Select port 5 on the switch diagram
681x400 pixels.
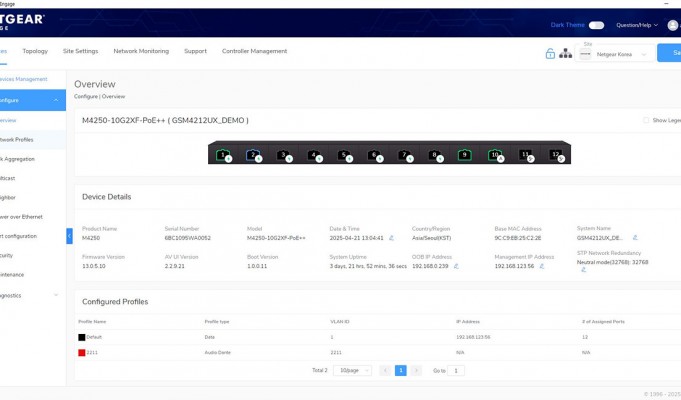coord(344,155)
